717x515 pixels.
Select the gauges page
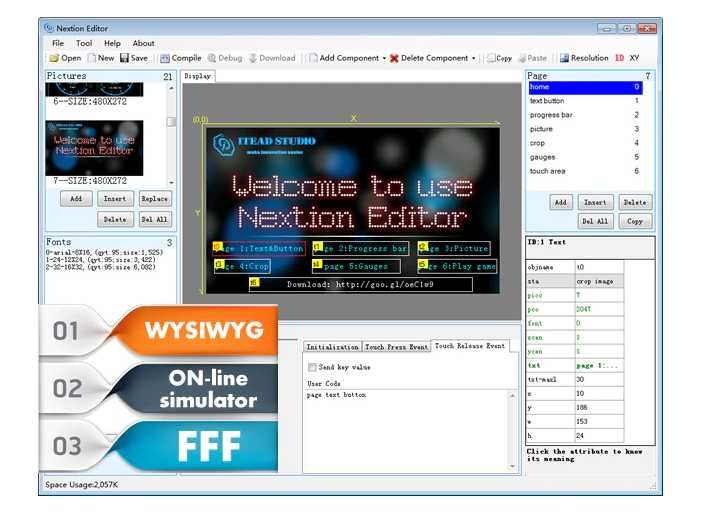[585, 157]
